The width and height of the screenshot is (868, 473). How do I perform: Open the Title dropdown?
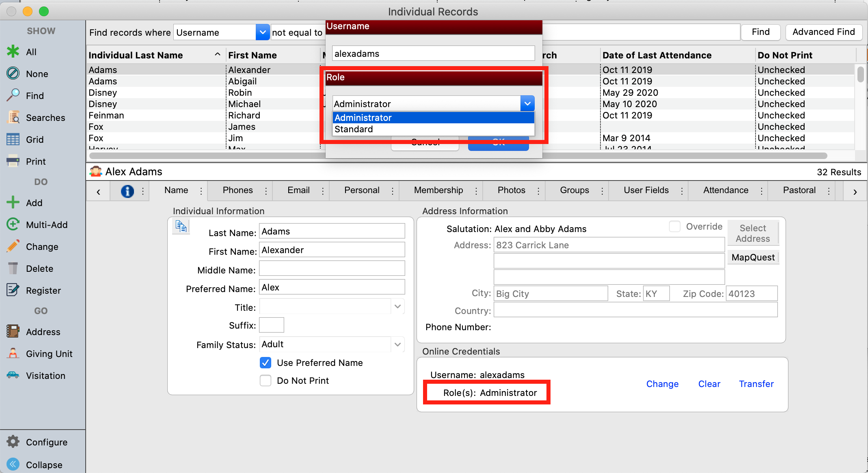(x=397, y=307)
